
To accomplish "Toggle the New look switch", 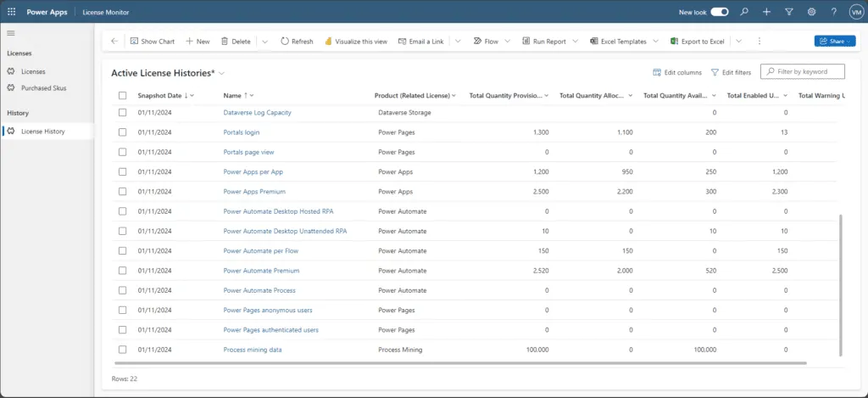I will click(x=720, y=12).
